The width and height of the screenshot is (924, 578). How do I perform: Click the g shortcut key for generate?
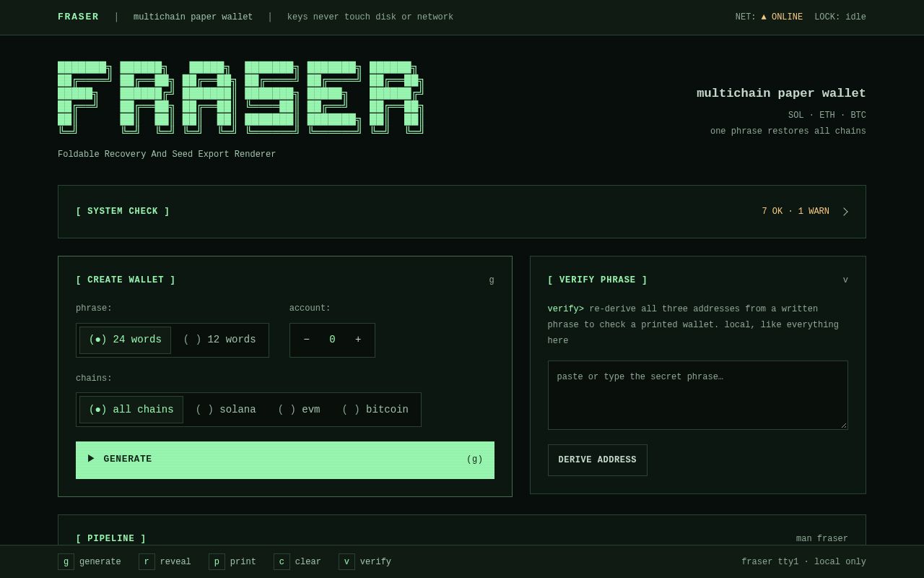66,562
